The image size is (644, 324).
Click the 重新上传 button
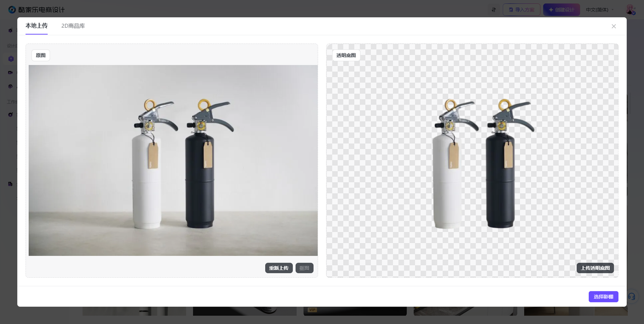pos(279,268)
